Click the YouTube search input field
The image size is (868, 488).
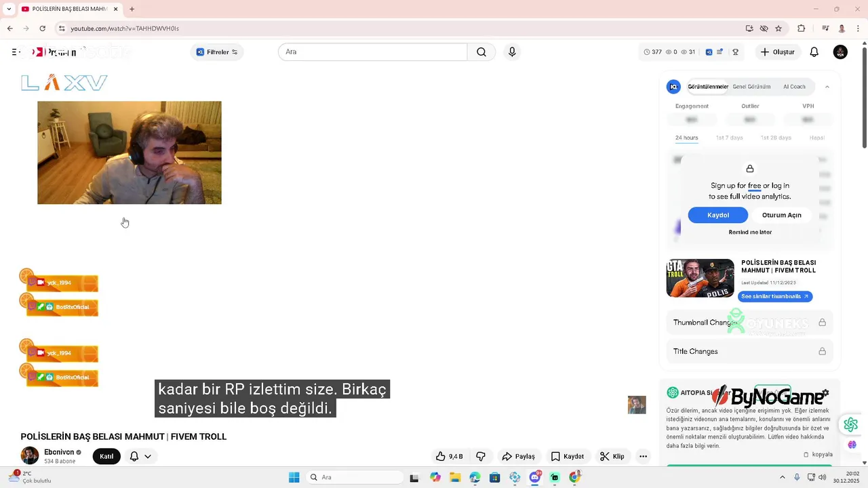click(373, 52)
